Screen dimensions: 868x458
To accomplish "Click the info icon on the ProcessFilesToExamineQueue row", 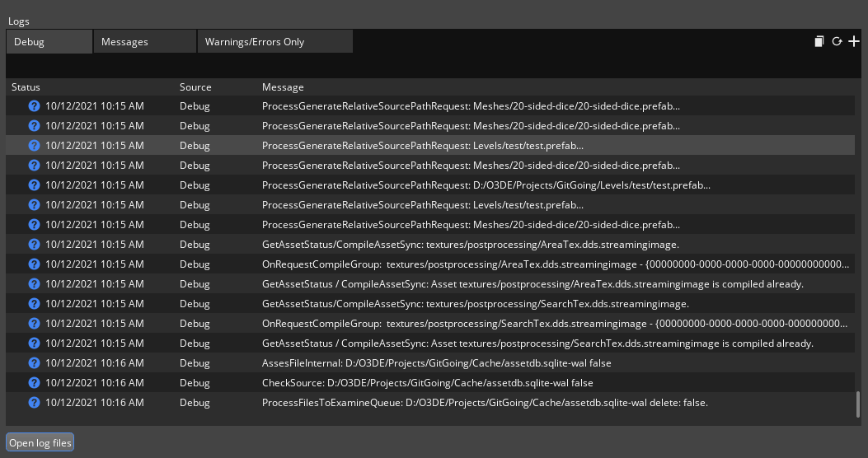I will 34,403.
